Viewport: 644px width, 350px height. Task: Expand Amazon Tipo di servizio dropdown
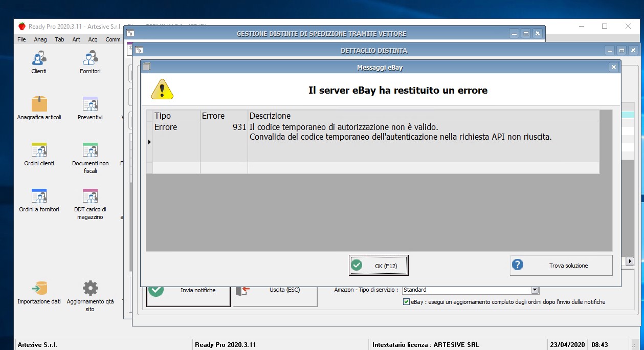[x=535, y=290]
